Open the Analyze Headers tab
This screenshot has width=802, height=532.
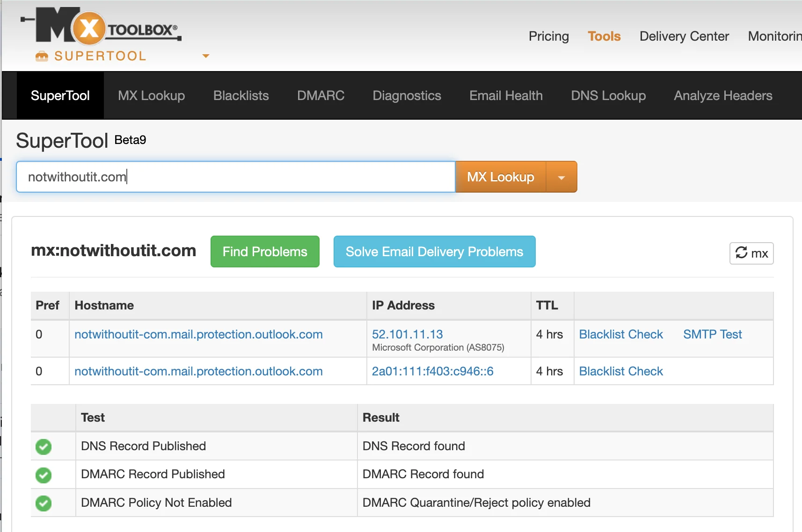coord(723,95)
